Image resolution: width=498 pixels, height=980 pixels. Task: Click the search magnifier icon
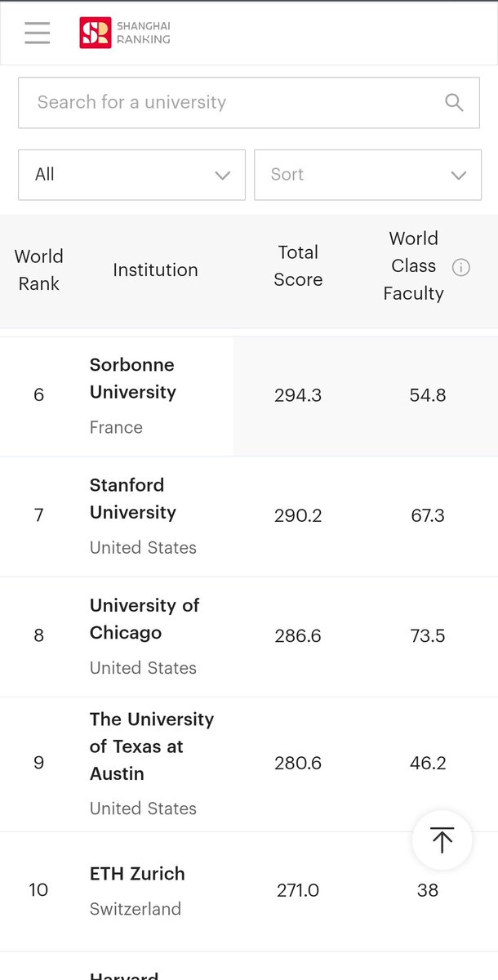coord(454,102)
